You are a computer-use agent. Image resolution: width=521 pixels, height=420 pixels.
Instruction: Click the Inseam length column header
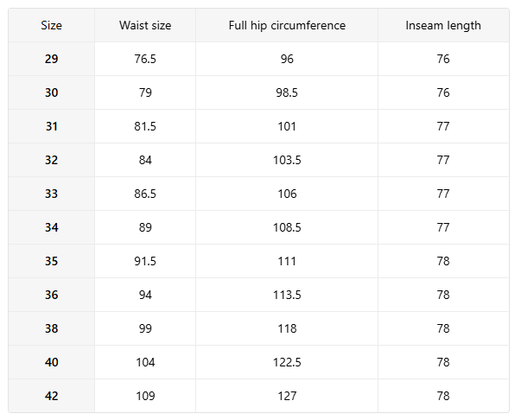pos(443,25)
